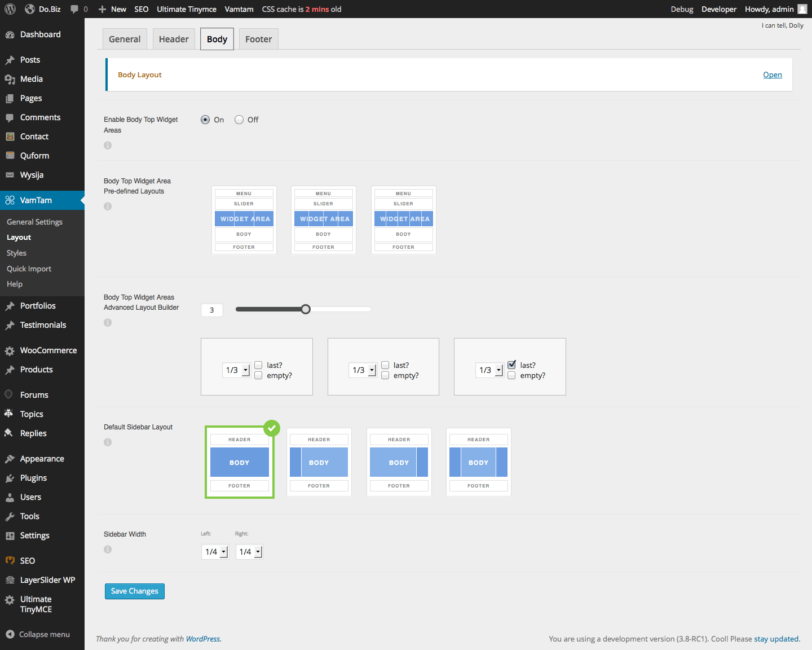Screen dimensions: 812x650
Task: Open the Left sidebar width dropdown
Action: (215, 552)
